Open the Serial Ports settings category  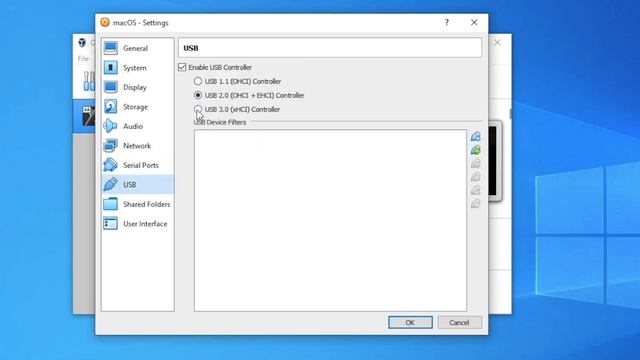pos(137,165)
